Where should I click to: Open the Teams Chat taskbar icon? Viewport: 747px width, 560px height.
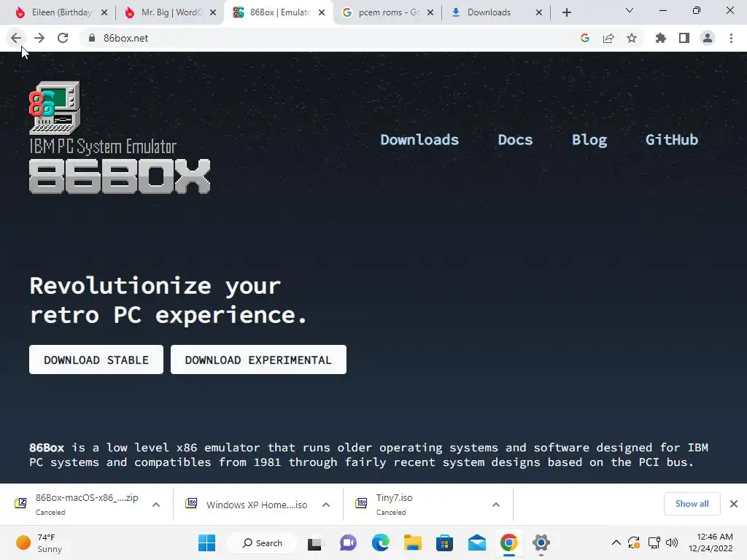[x=348, y=542]
